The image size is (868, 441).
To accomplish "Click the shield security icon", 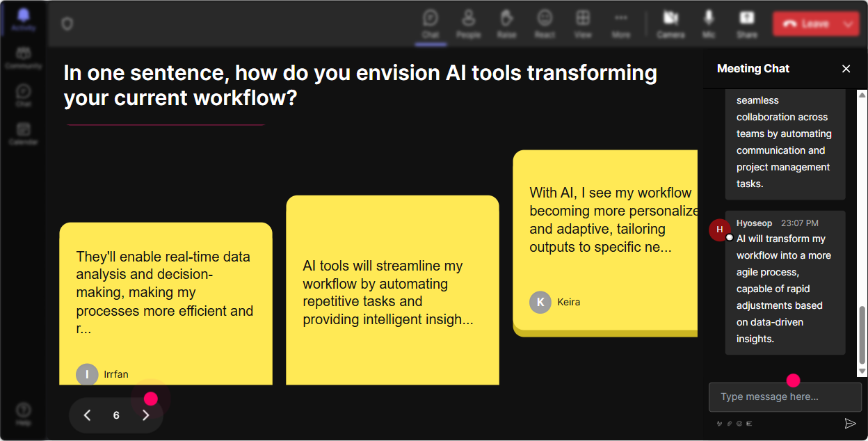I will coord(67,24).
